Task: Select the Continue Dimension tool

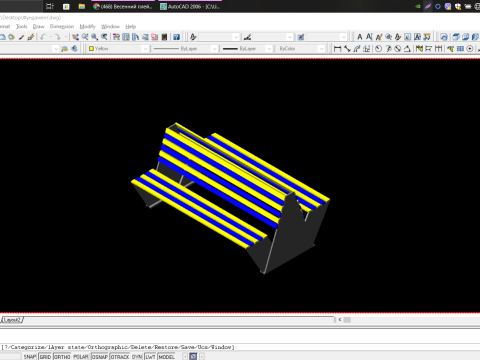Action: click(438, 49)
